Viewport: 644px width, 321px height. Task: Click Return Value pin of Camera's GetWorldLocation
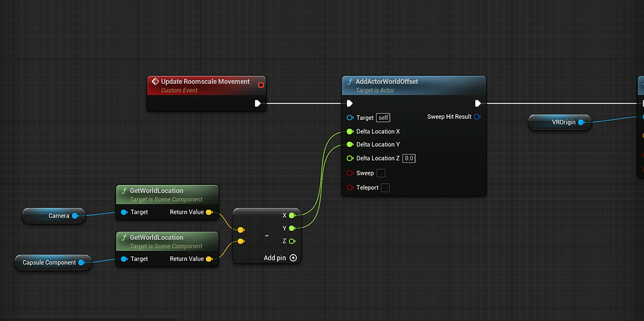209,213
